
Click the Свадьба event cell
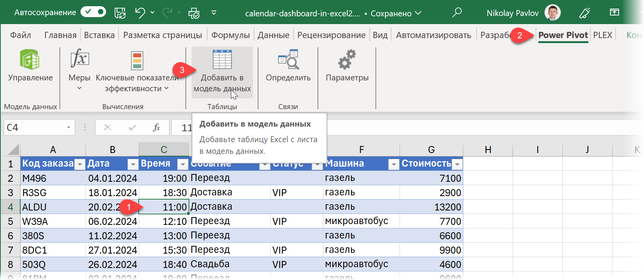click(x=230, y=264)
